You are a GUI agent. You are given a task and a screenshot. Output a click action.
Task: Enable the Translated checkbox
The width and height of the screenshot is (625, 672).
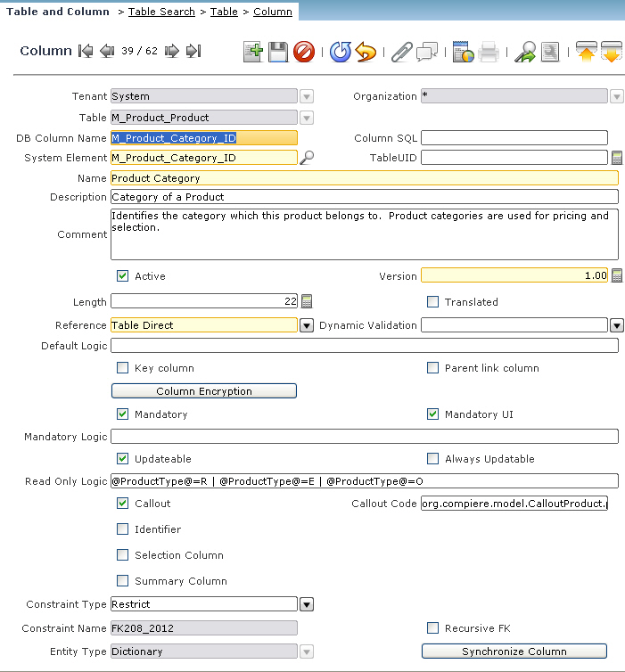433,302
